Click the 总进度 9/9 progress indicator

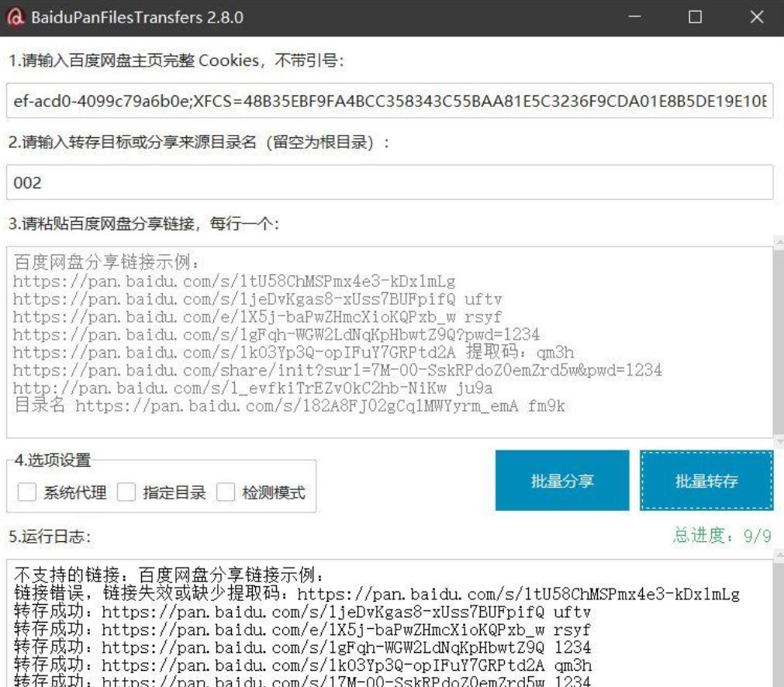tap(723, 536)
